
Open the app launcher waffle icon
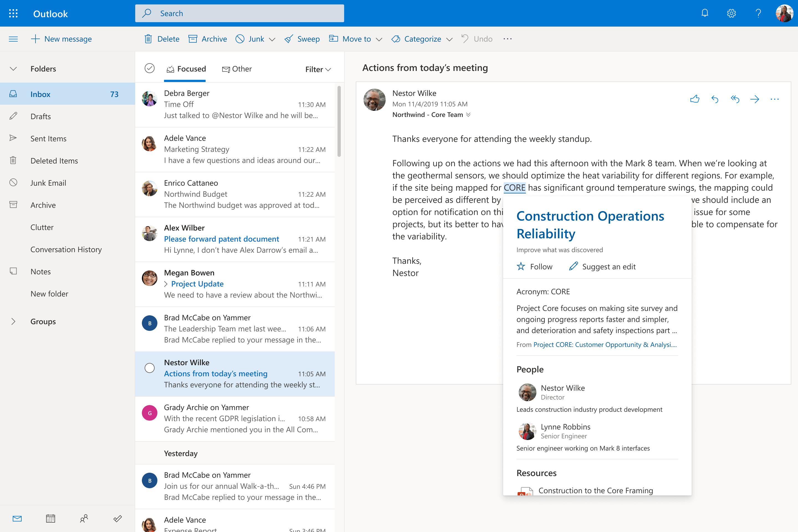(x=13, y=13)
